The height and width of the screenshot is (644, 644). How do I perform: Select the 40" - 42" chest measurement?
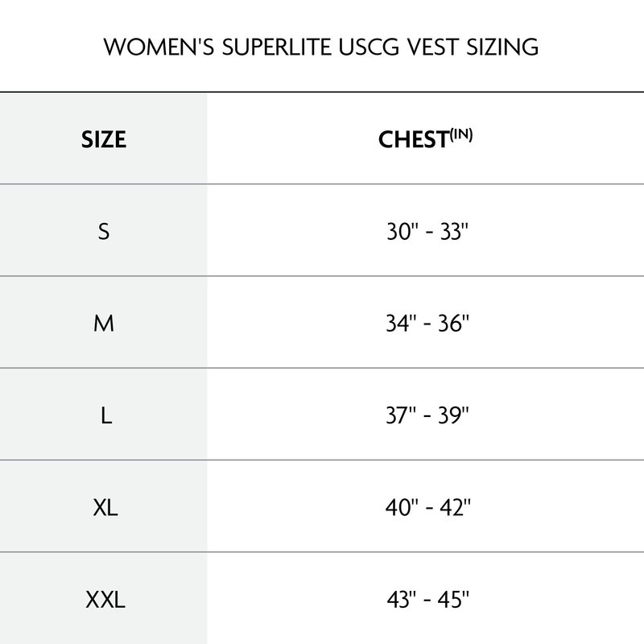(x=427, y=507)
